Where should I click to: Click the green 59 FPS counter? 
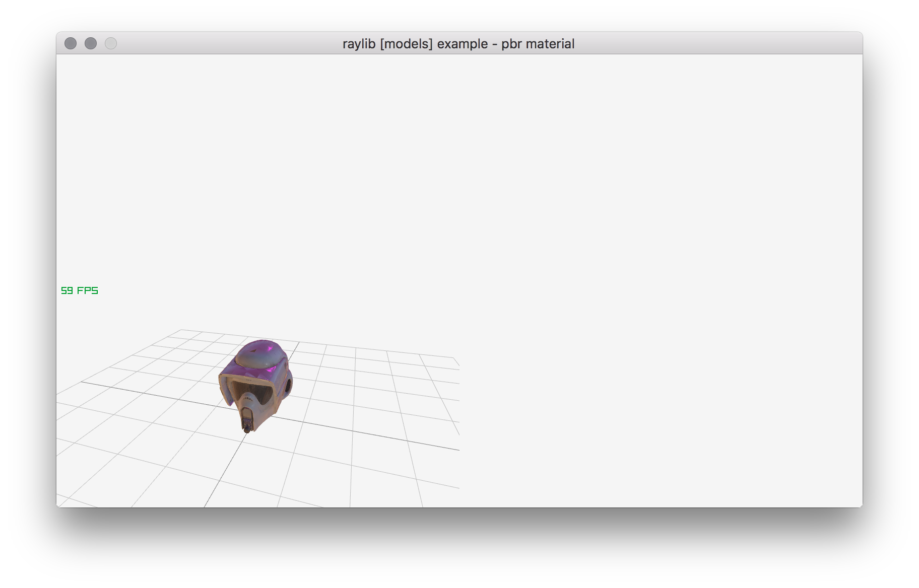(x=79, y=290)
